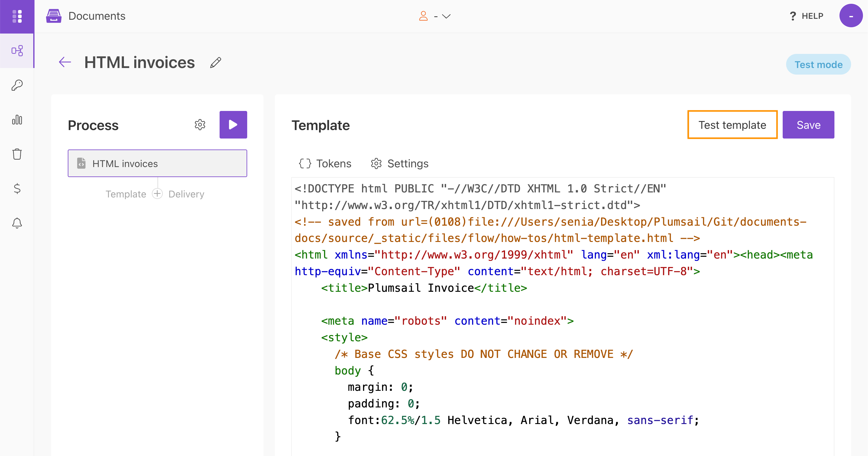868x456 pixels.
Task: Click the margin: 0 line
Action: click(x=381, y=387)
